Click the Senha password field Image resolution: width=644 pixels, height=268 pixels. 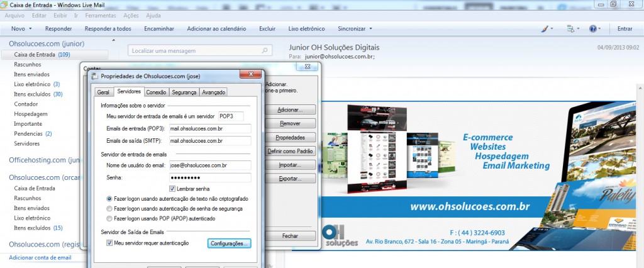[209, 177]
